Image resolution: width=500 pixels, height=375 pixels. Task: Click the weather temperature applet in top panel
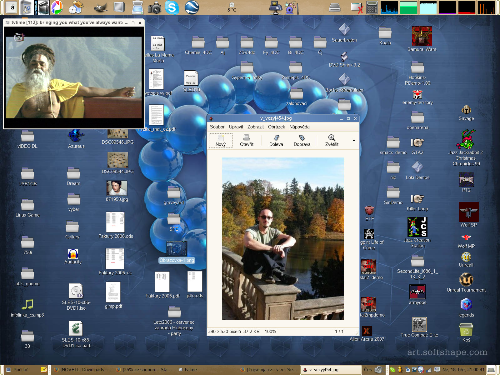[x=232, y=7]
